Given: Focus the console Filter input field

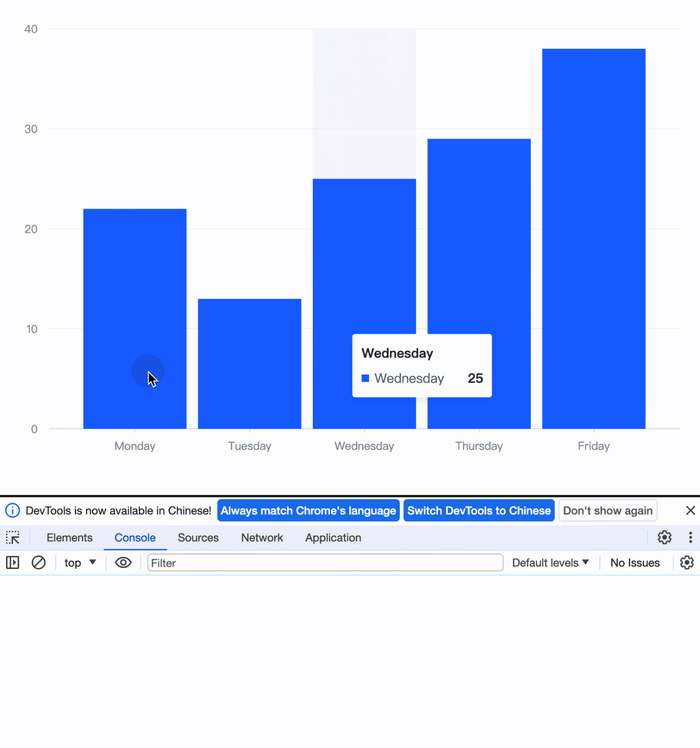Looking at the screenshot, I should (x=325, y=563).
